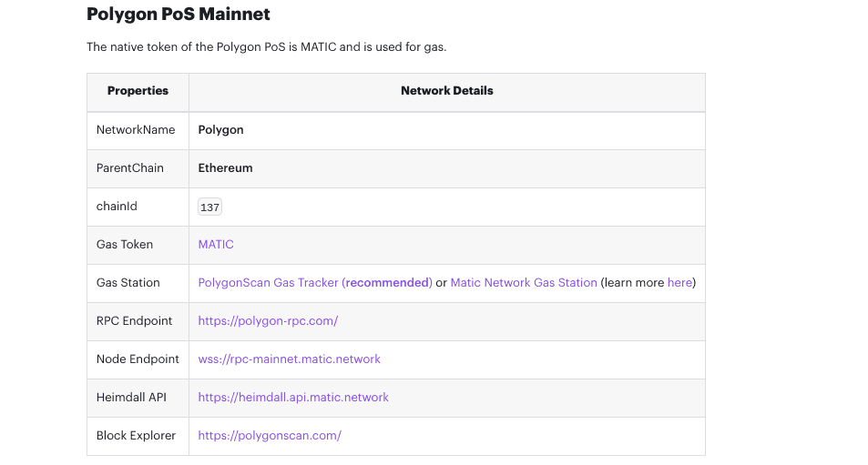The image size is (868, 465).
Task: Follow the Matic Network Gas Station link
Action: click(x=524, y=283)
